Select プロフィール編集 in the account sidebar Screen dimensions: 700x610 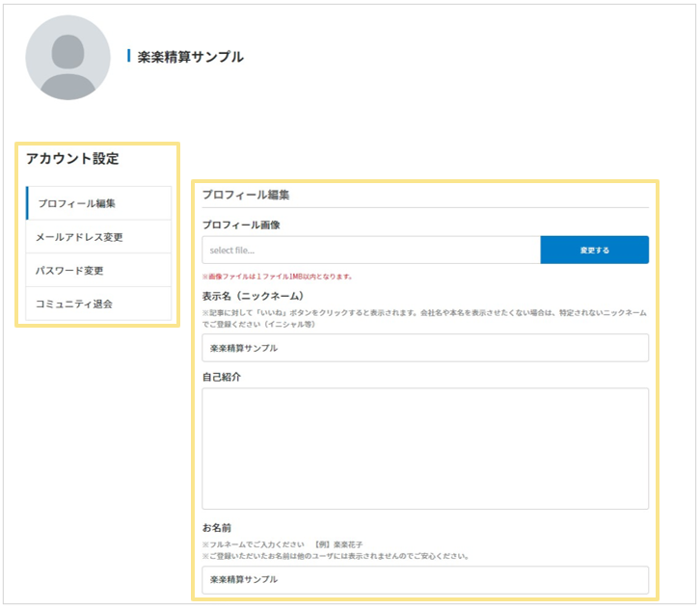point(77,203)
